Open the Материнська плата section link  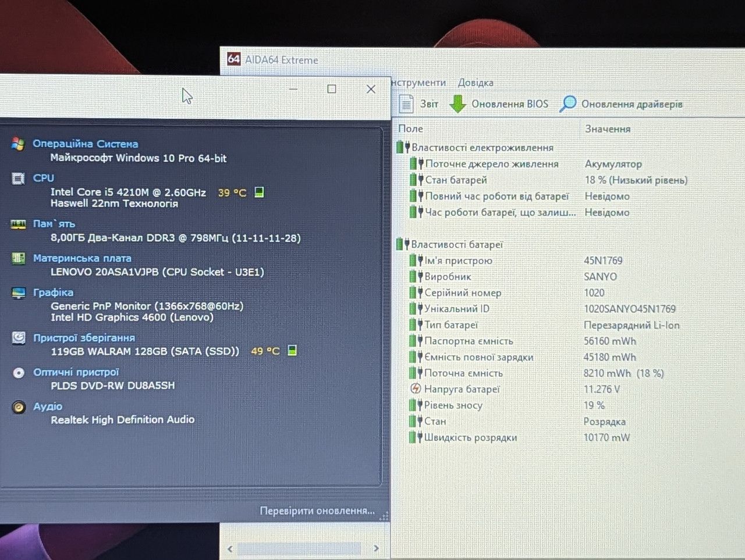pyautogui.click(x=82, y=258)
